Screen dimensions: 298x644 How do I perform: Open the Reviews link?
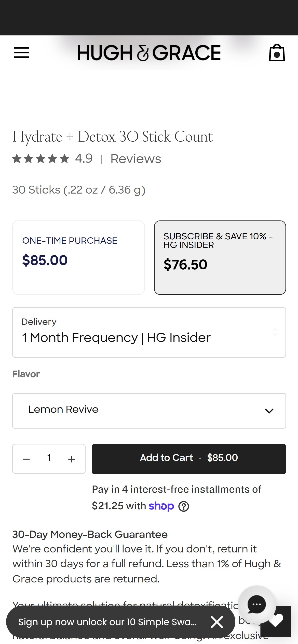pyautogui.click(x=136, y=159)
